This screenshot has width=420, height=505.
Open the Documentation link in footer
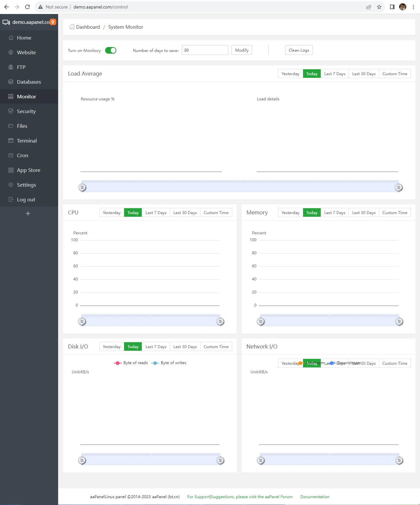click(x=315, y=497)
